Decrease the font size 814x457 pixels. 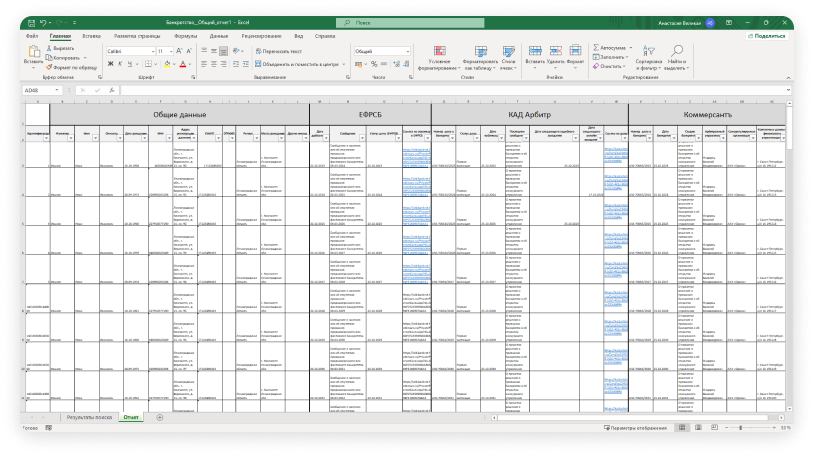click(189, 51)
